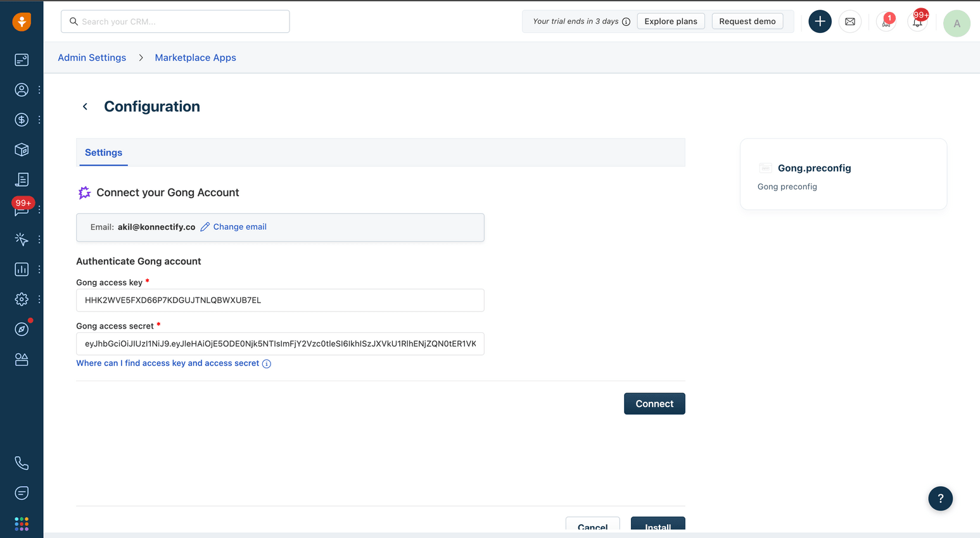The width and height of the screenshot is (980, 538).
Task: Click the Gong access key field
Action: 280,300
